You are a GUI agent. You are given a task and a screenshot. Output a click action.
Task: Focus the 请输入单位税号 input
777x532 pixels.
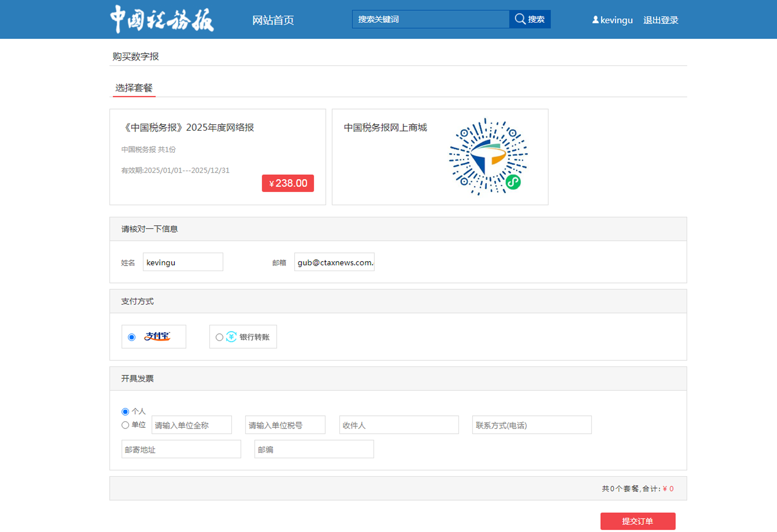click(285, 425)
